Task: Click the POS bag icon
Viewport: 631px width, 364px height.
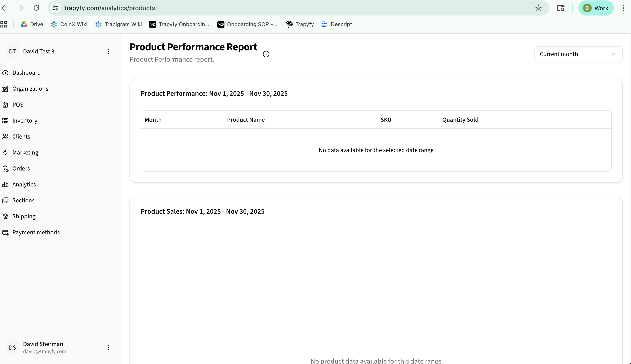Action: 5,105
